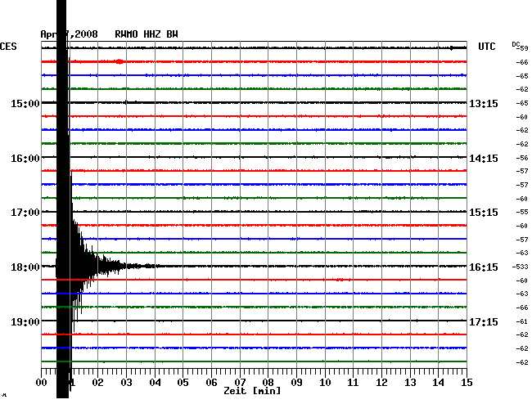Click the "09" minute tick label

pyautogui.click(x=296, y=383)
